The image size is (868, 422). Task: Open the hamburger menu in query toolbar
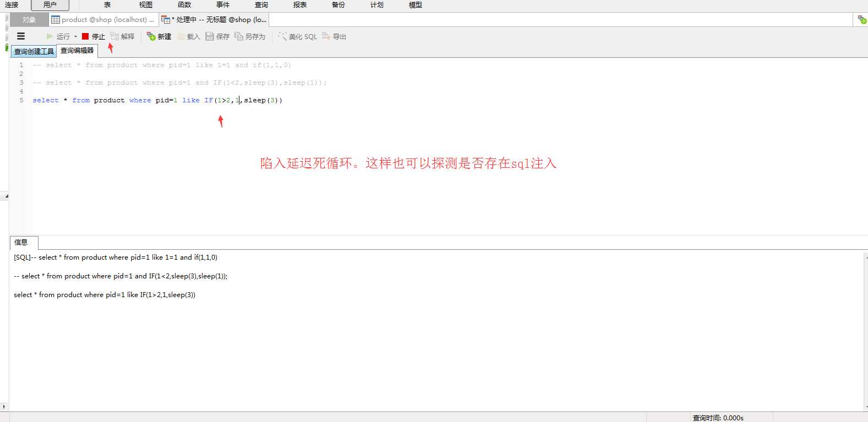21,36
